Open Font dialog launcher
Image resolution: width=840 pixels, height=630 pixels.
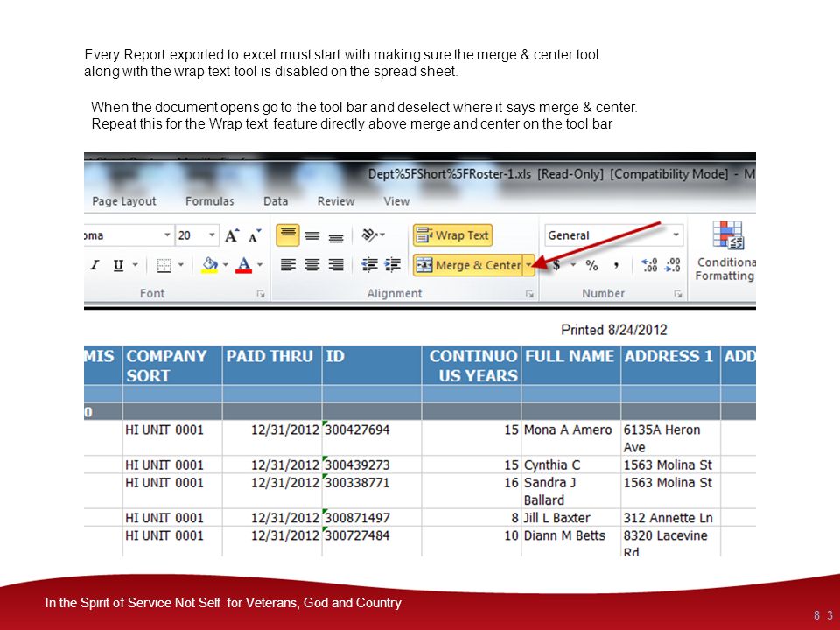click(261, 294)
